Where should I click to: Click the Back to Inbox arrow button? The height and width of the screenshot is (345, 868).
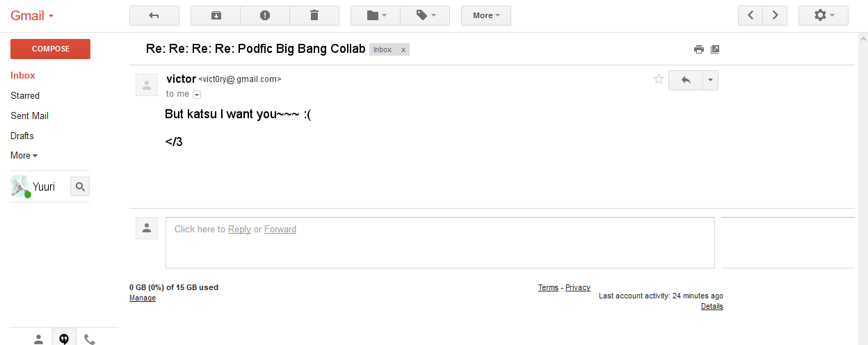click(154, 15)
